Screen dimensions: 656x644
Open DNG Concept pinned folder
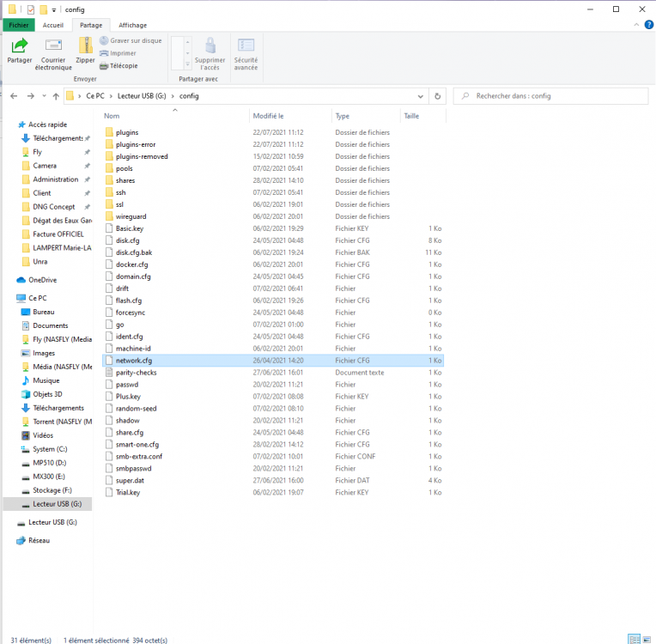coord(53,207)
